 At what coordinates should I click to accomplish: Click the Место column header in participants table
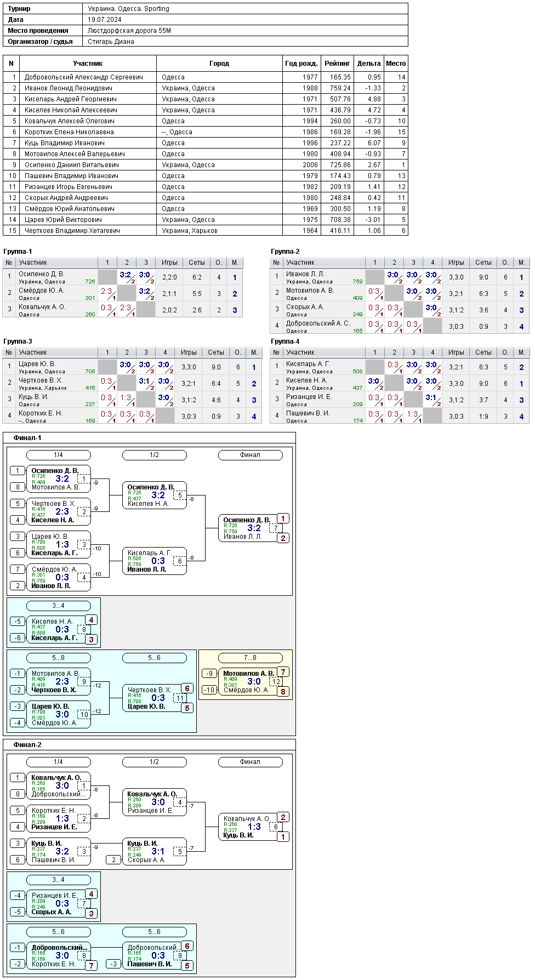click(396, 64)
